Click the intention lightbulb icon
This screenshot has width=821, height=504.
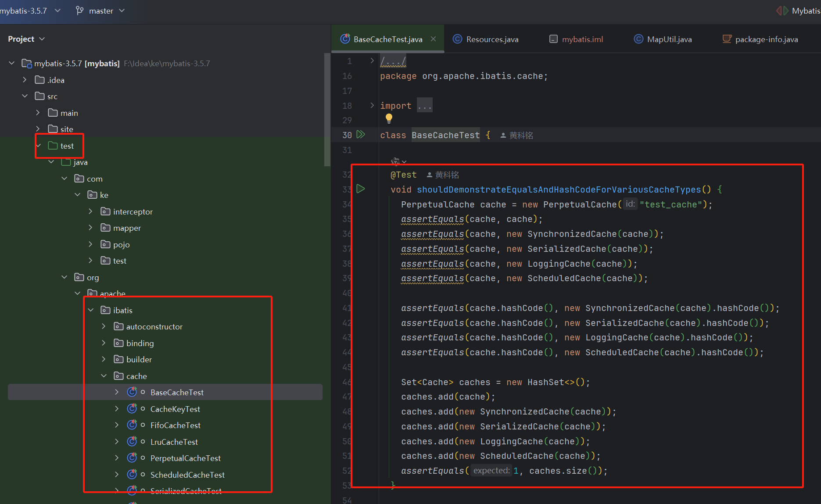click(x=389, y=118)
